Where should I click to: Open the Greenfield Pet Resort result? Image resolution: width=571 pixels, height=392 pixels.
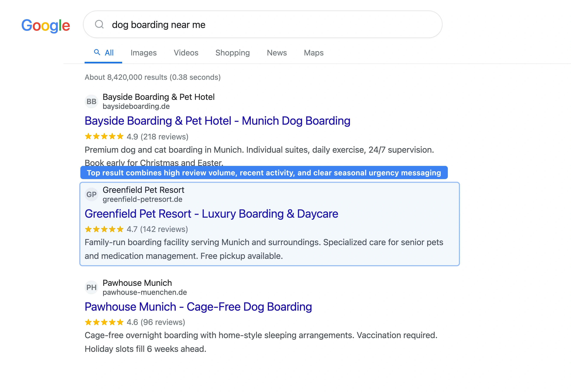[211, 213]
